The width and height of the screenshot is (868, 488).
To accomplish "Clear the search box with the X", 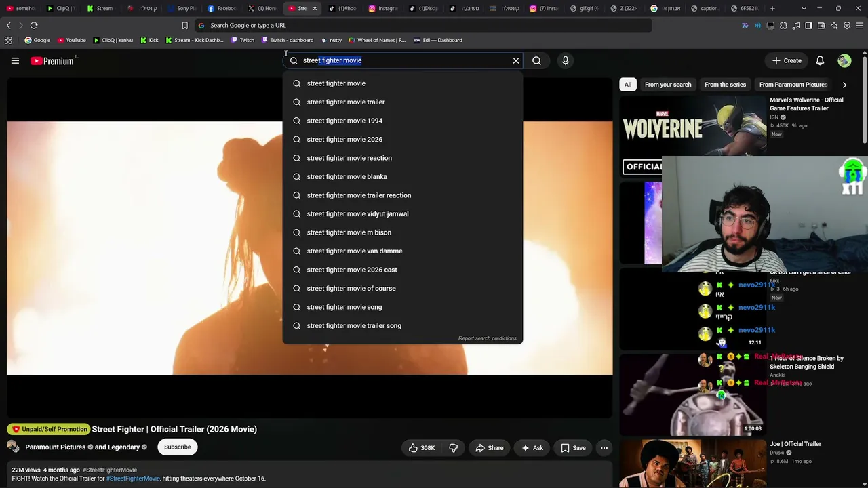I will click(x=516, y=60).
